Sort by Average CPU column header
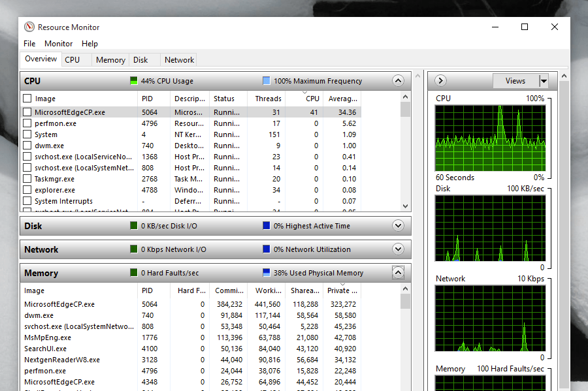588x391 pixels. tap(342, 99)
